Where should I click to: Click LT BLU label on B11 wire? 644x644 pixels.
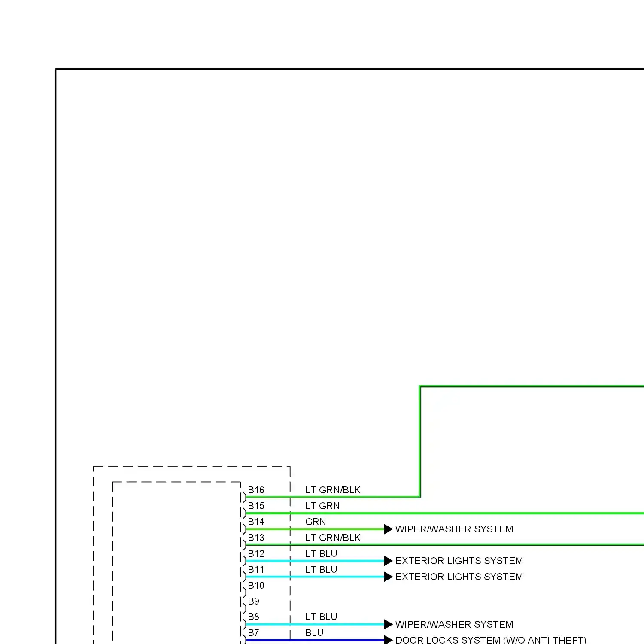pyautogui.click(x=321, y=569)
